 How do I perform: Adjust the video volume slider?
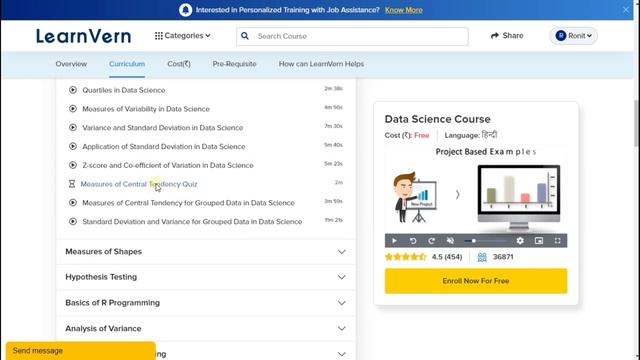[x=485, y=241]
